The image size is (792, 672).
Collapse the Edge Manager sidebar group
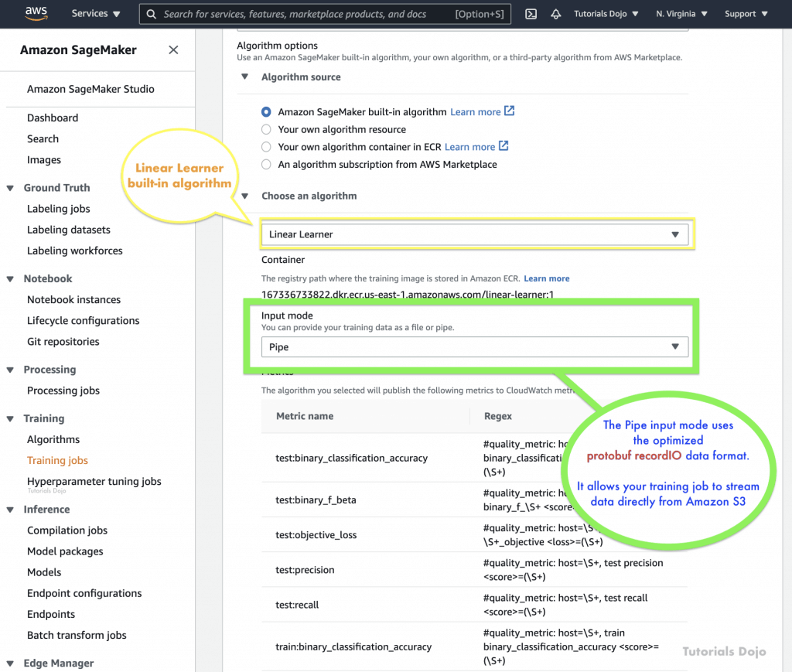[x=10, y=663]
